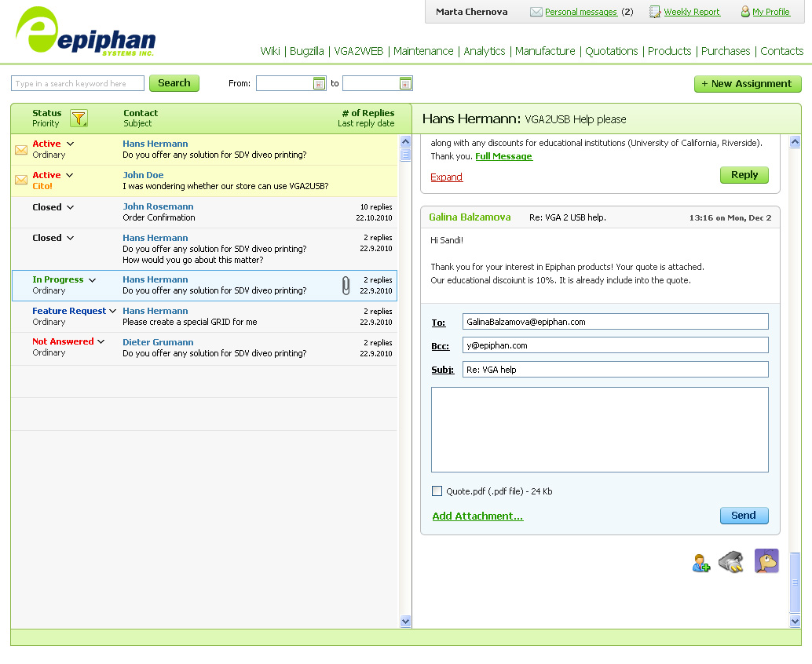Click the search keyword input field
The image size is (812, 664).
78,84
